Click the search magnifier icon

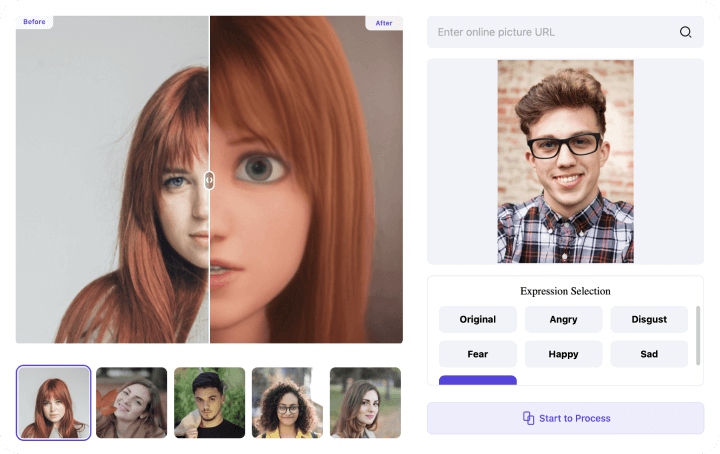(685, 32)
